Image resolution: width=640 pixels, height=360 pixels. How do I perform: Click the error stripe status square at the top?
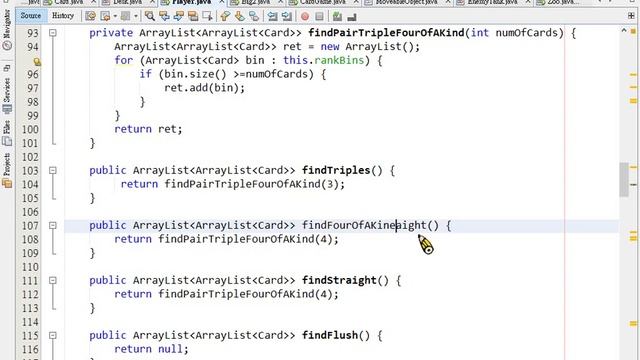pos(633,31)
